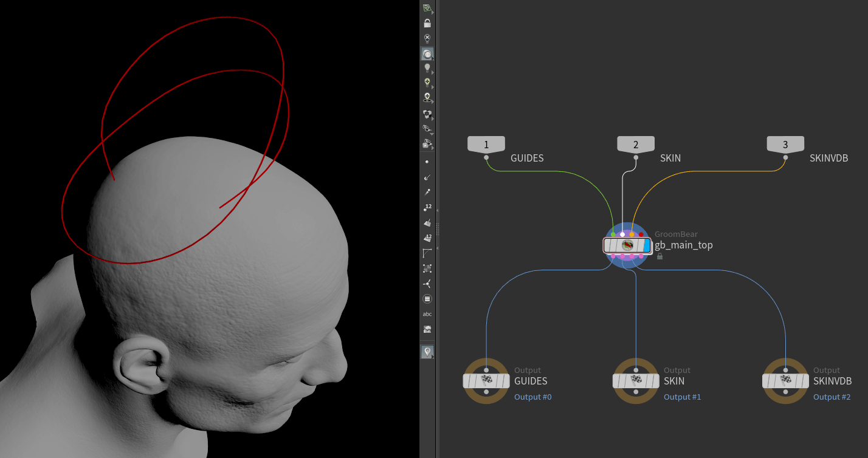This screenshot has height=458, width=868.
Task: Click the orange input connector on gb_main_top
Action: pyautogui.click(x=632, y=234)
